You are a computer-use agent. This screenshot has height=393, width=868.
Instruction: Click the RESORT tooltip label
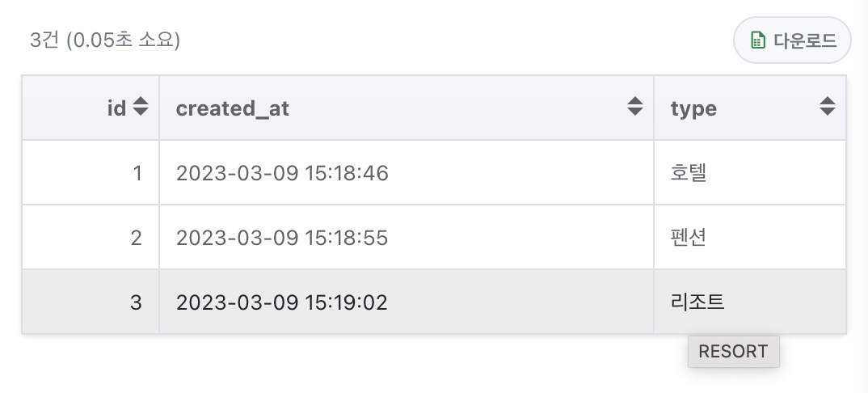(x=734, y=351)
